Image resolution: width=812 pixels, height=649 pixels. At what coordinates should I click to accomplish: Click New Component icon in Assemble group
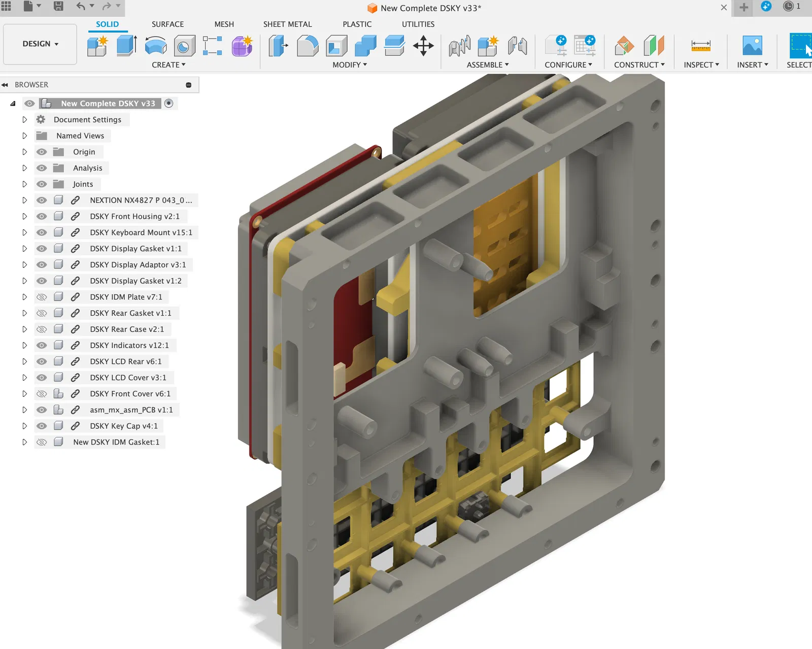[x=488, y=46]
